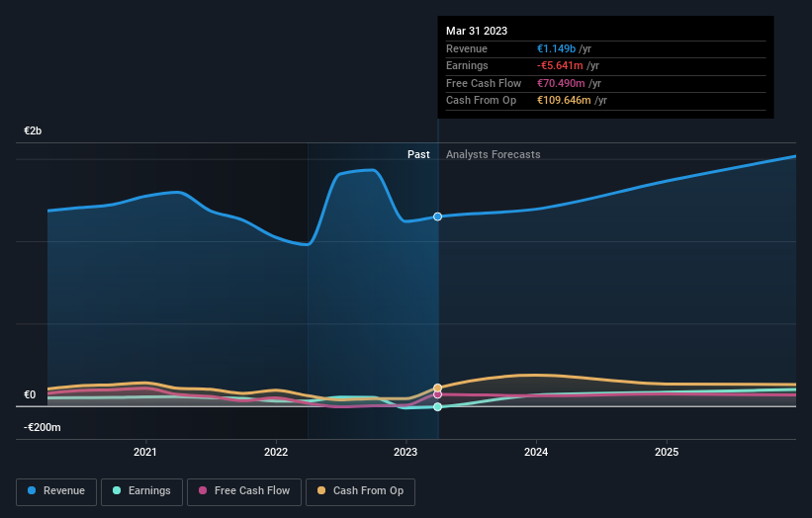Select the pink Free Cash Flow data point
Screen dimensions: 812x518
(437, 394)
